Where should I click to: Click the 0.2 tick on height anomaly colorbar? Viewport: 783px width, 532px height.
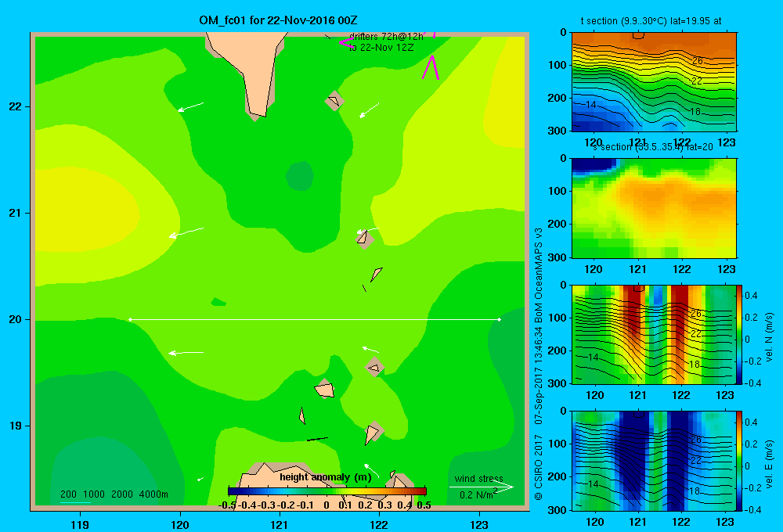pos(365,505)
